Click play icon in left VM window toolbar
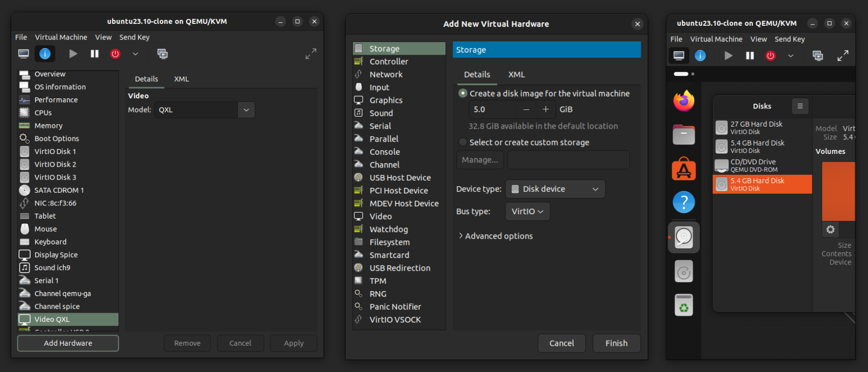Screen dimensions: 868x372 [x=73, y=54]
